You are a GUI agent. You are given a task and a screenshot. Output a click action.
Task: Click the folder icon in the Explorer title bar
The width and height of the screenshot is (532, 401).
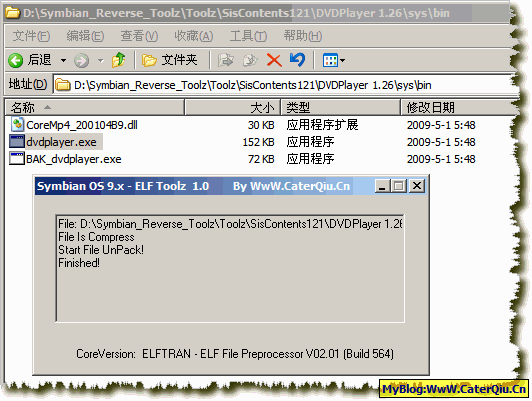(x=13, y=13)
